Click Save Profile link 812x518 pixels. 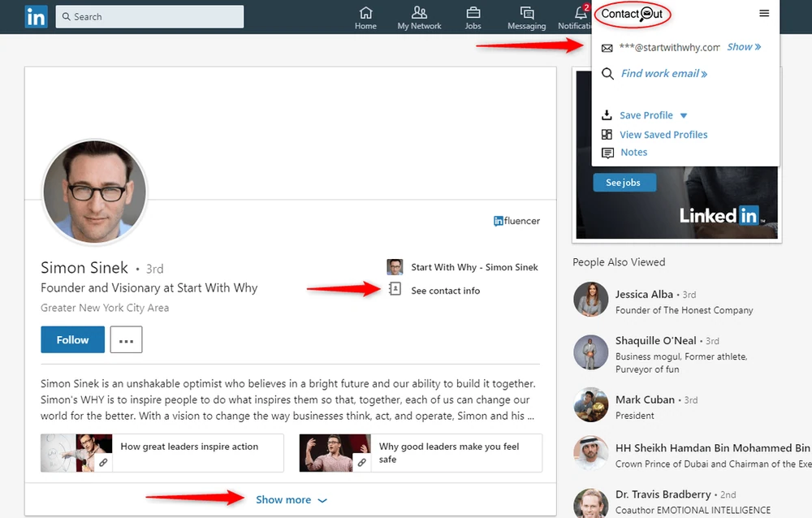[x=646, y=115]
